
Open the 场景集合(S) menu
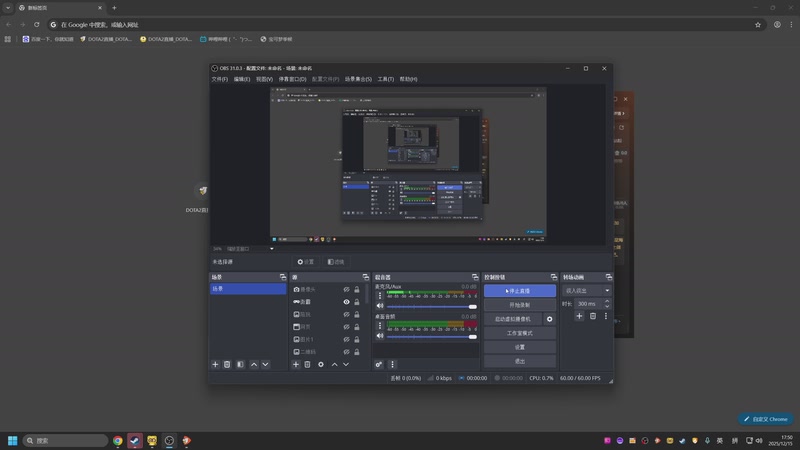pos(358,79)
